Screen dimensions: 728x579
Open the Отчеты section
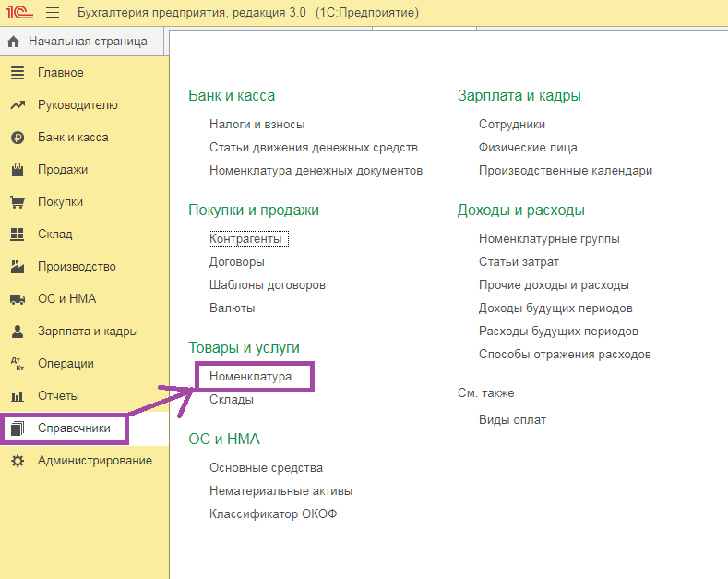click(x=58, y=396)
